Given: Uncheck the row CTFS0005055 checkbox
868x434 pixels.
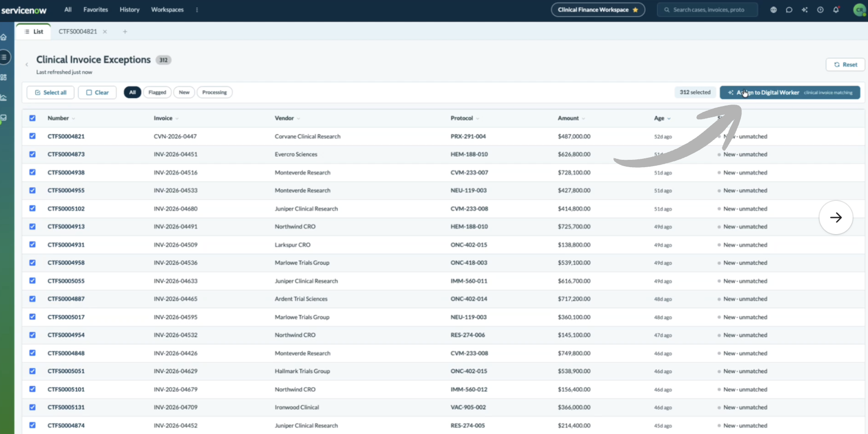Looking at the screenshot, I should (x=32, y=281).
